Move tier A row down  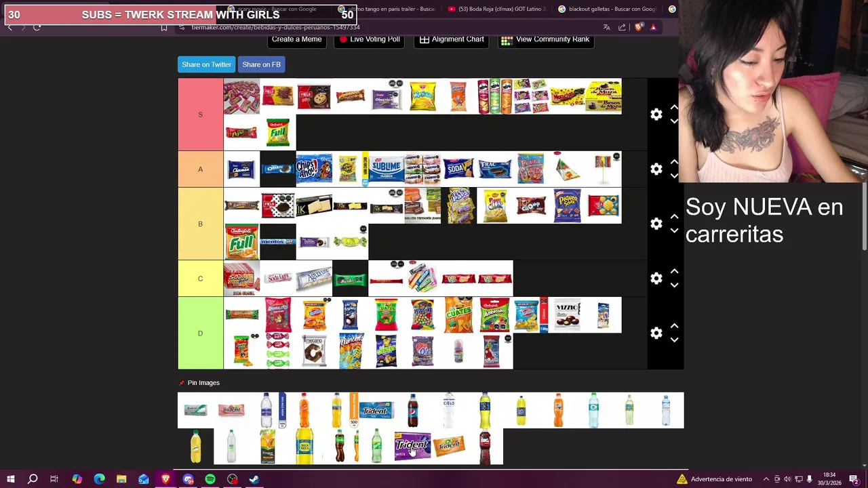pos(674,176)
